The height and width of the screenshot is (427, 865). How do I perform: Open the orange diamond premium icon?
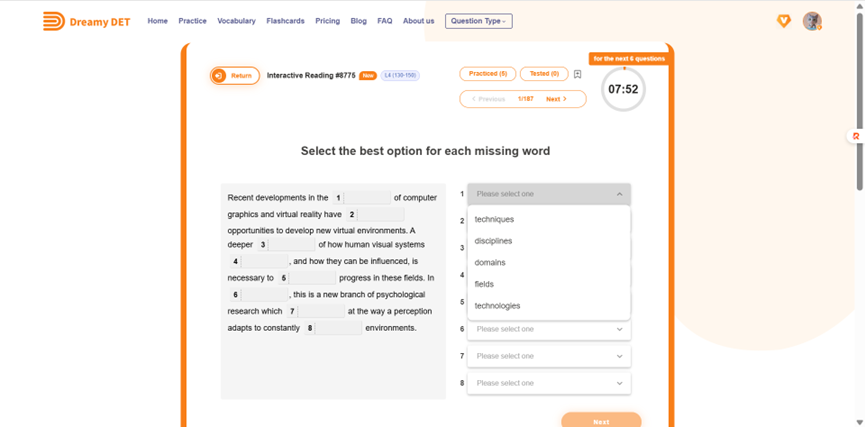tap(783, 21)
